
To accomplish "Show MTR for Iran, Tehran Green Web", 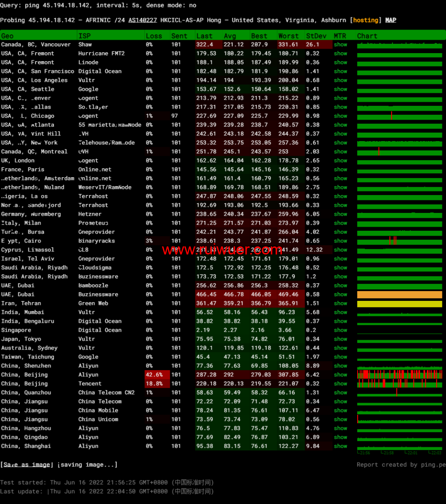I will click(340, 304).
